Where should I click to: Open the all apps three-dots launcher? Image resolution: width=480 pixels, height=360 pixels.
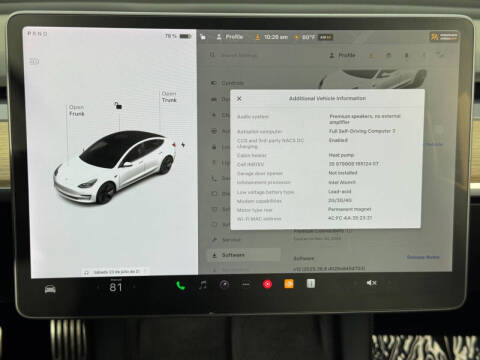click(246, 284)
